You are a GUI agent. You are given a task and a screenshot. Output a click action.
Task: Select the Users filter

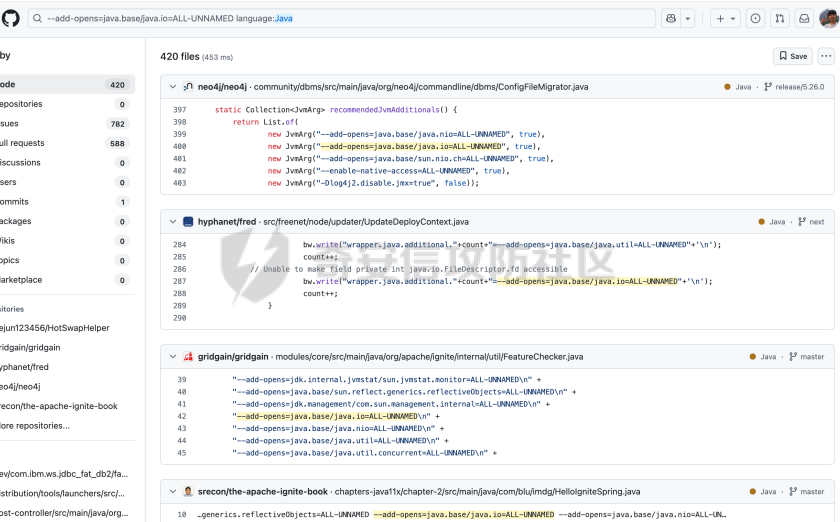click(66, 182)
